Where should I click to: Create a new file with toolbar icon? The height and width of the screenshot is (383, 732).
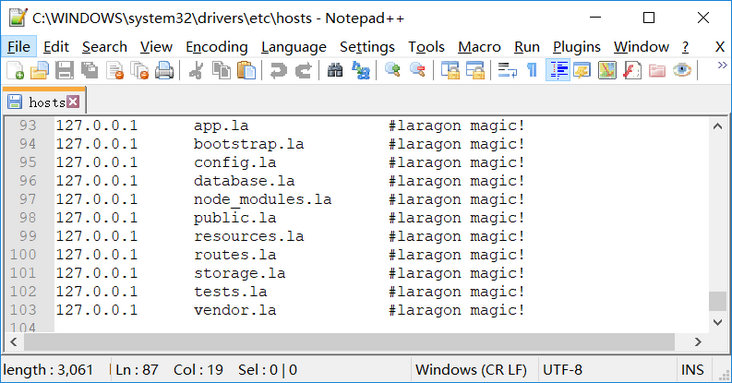pyautogui.click(x=15, y=71)
